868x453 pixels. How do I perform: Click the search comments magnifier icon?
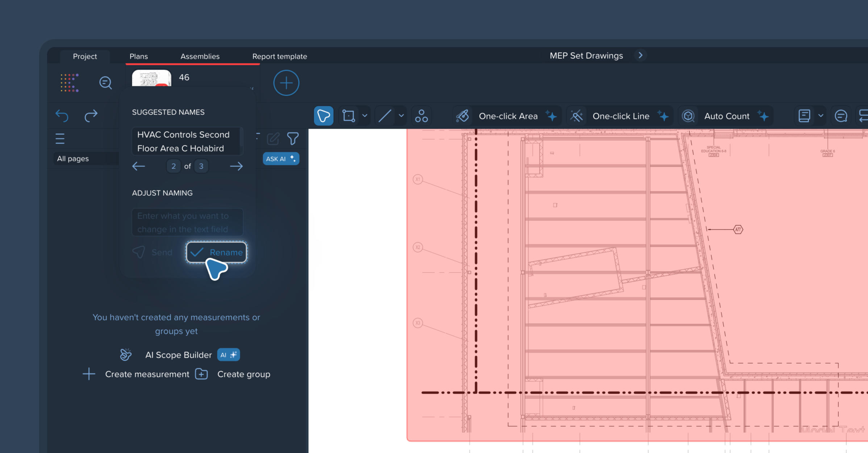click(105, 83)
